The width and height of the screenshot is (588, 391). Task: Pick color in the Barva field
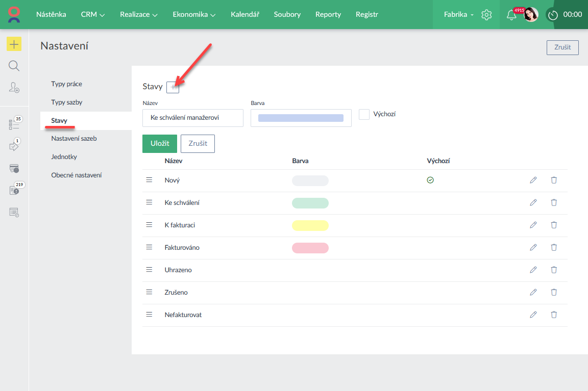(301, 118)
